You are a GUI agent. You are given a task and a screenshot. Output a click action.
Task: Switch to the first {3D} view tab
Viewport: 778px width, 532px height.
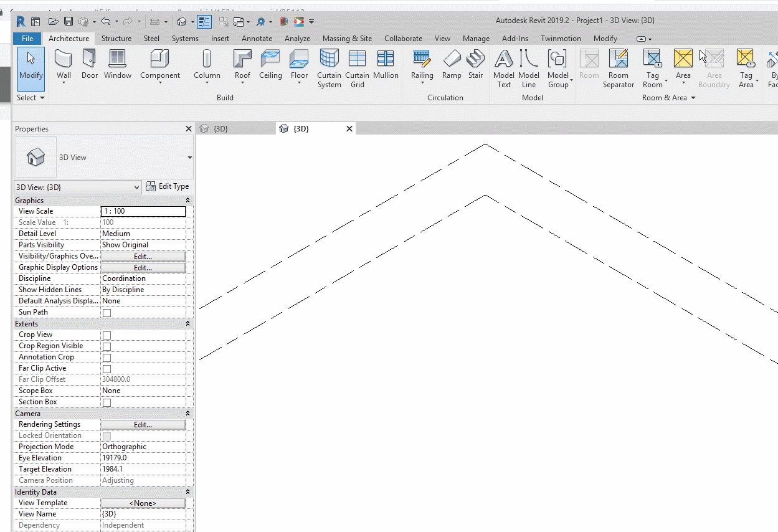pos(237,128)
